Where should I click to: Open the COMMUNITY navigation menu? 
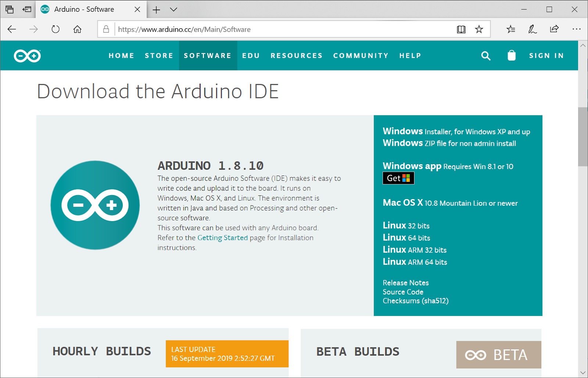coord(361,55)
